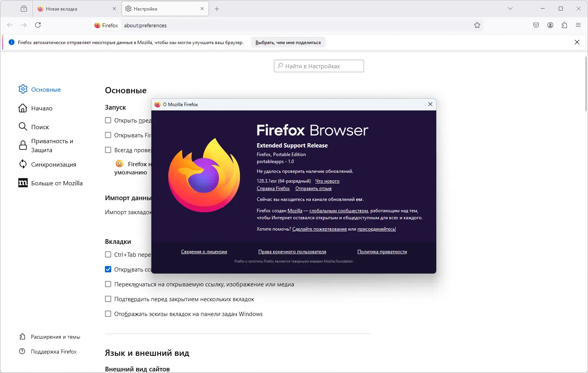Image resolution: width=588 pixels, height=373 pixels.
Task: Open the hamburger application menu
Action: [x=578, y=25]
